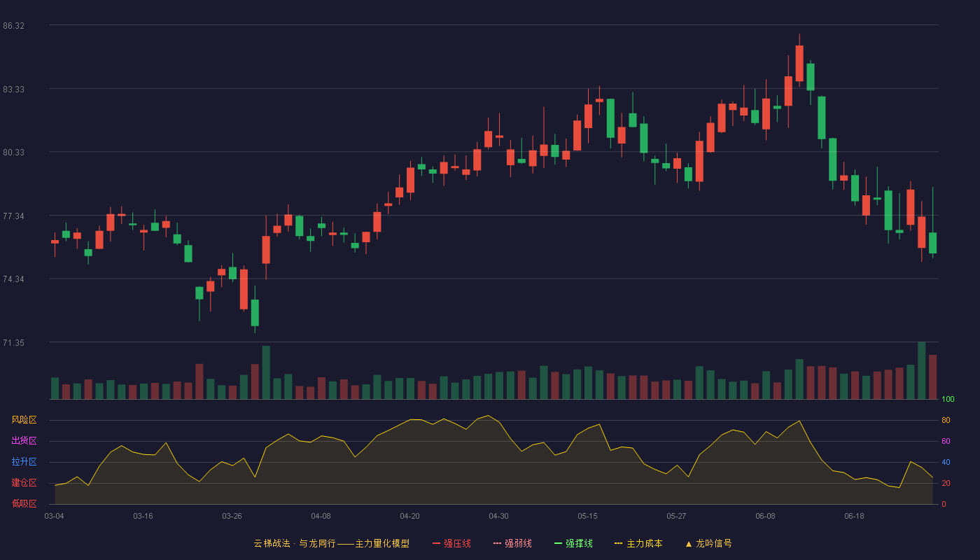Click the 建仓区 zone label
The width and height of the screenshot is (980, 560).
(24, 483)
